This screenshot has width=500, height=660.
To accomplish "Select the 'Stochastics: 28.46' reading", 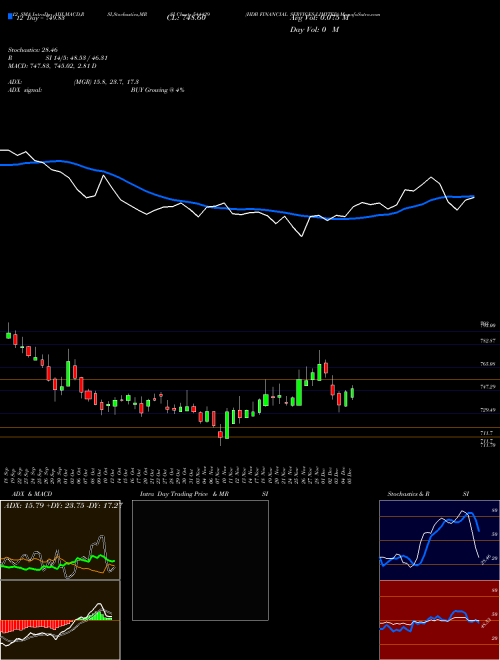I will (x=32, y=50).
